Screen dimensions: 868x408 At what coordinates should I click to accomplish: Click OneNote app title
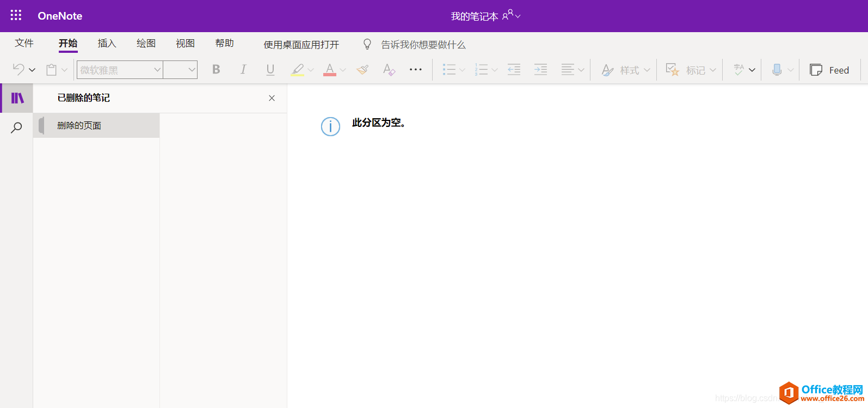[60, 16]
